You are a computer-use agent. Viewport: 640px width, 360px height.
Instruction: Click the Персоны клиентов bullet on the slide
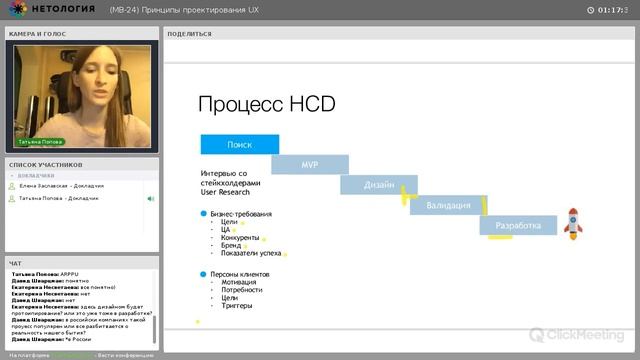[240, 274]
